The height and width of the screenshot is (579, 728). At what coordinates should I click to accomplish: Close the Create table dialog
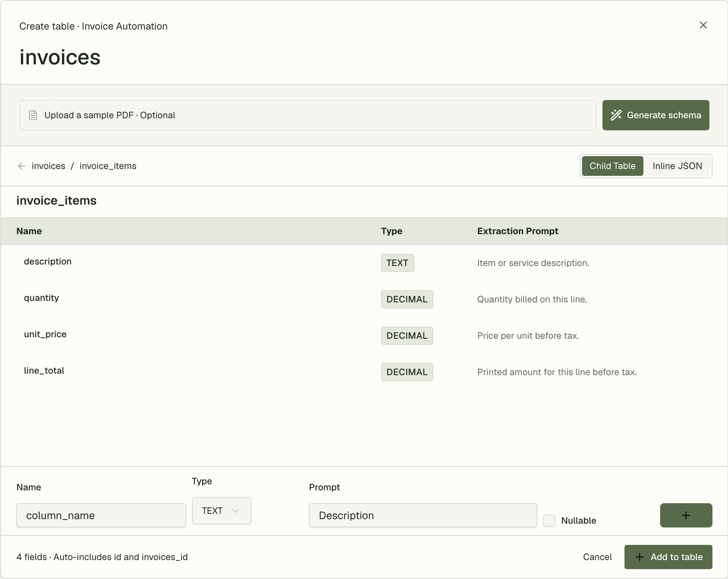point(703,25)
